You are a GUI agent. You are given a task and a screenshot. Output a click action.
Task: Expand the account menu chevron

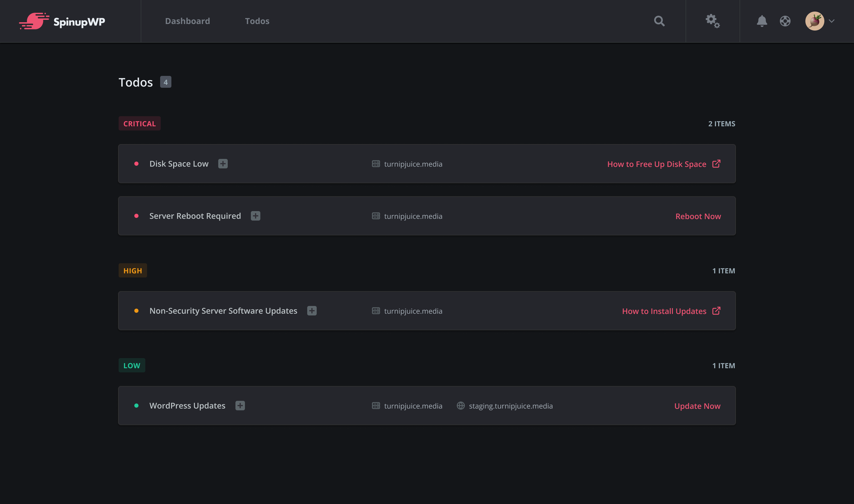[831, 21]
